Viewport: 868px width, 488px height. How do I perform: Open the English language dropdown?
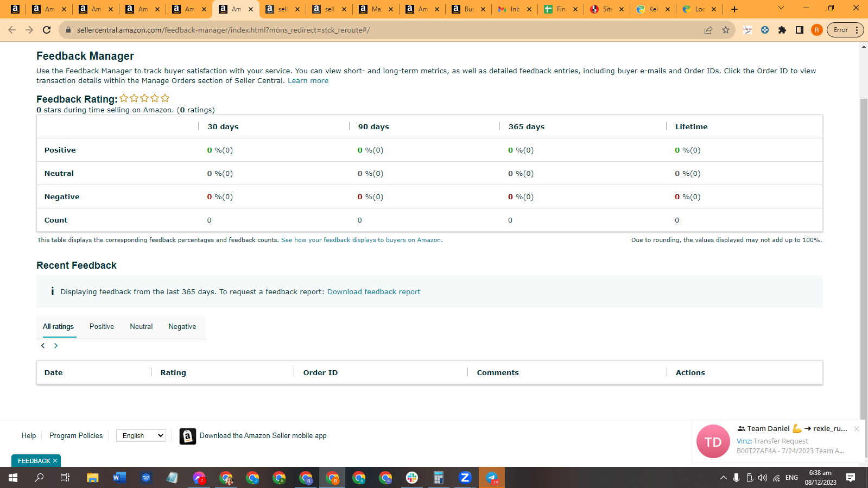pyautogui.click(x=141, y=435)
